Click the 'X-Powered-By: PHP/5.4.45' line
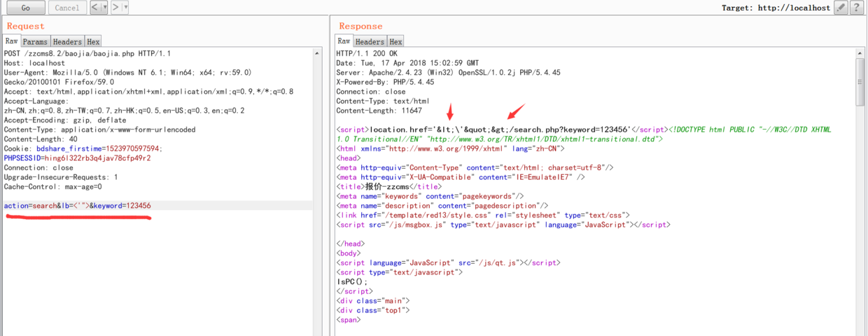Screen dimensions: 868x336 point(385,82)
